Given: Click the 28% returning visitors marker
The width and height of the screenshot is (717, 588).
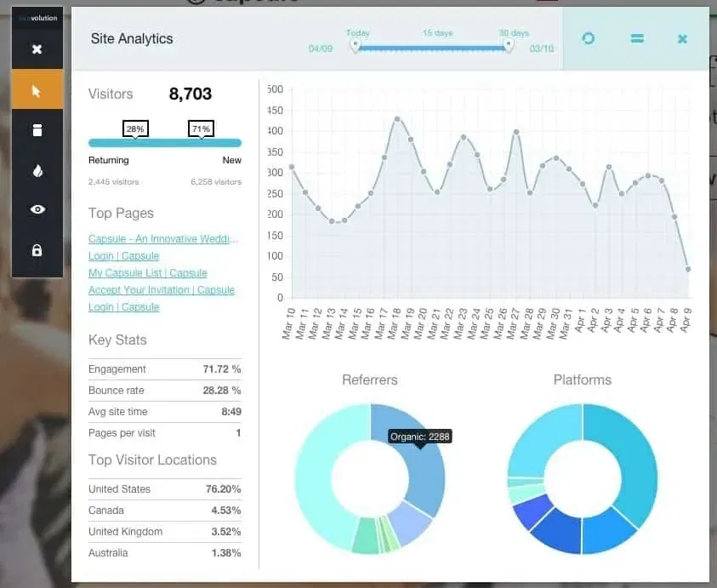Looking at the screenshot, I should pyautogui.click(x=135, y=129).
